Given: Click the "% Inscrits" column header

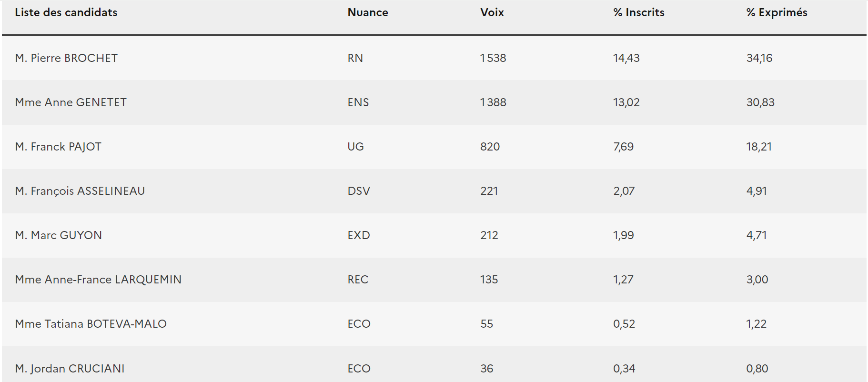Looking at the screenshot, I should coord(638,13).
